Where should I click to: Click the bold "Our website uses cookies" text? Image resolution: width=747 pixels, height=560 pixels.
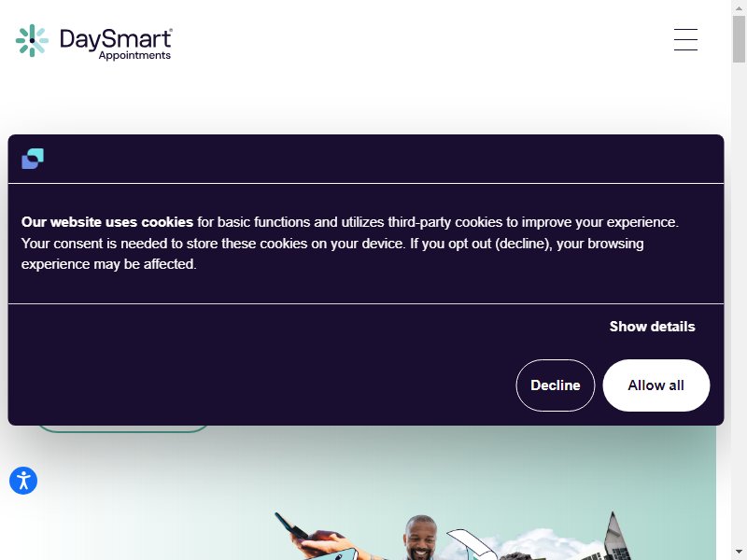[107, 222]
